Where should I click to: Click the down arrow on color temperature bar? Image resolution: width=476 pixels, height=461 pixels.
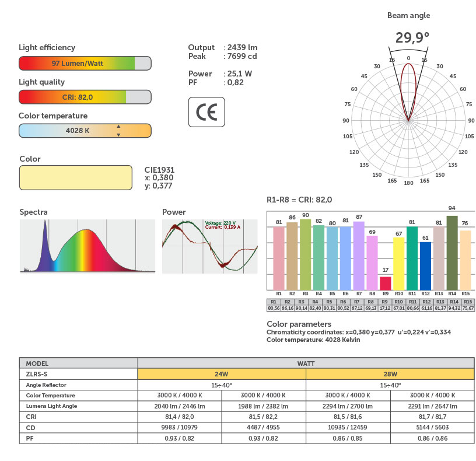(118, 135)
